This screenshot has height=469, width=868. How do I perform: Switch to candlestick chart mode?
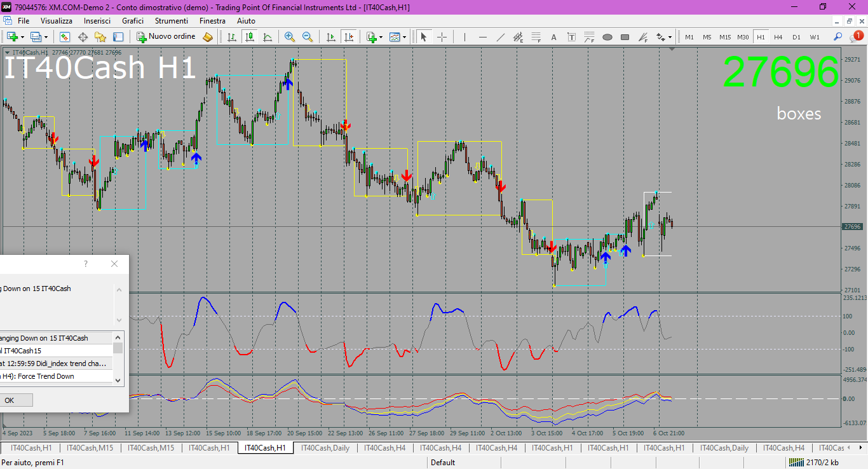coord(250,37)
